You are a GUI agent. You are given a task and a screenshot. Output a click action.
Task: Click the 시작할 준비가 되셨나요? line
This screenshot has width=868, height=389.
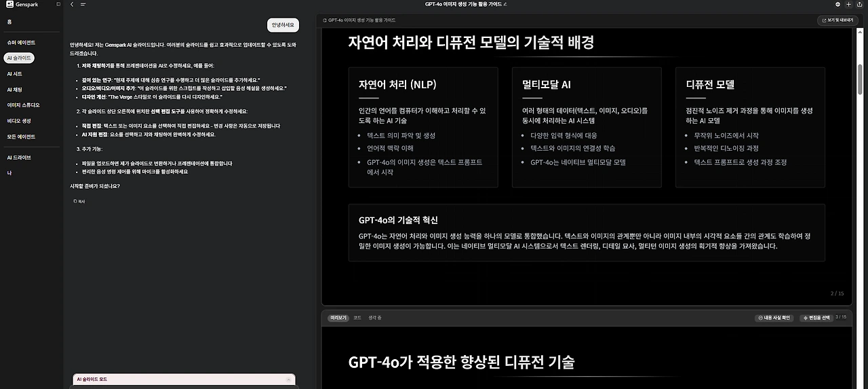click(95, 186)
